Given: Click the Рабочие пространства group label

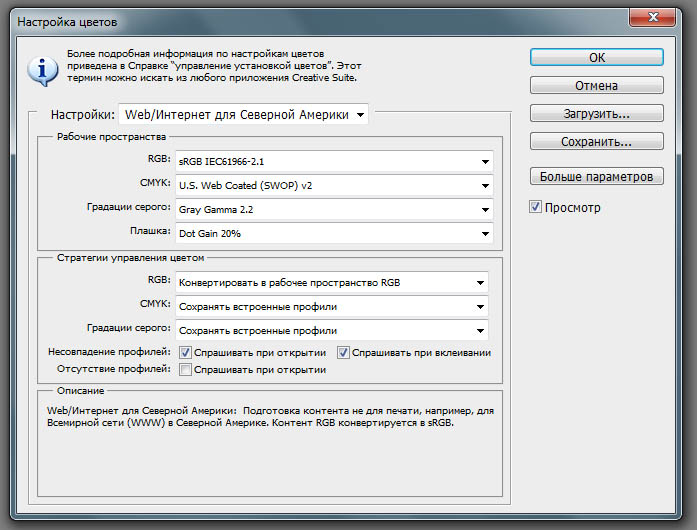Looking at the screenshot, I should pos(111,137).
